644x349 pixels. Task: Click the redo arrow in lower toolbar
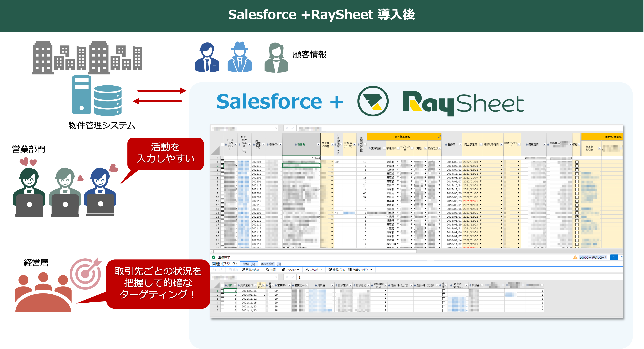[x=221, y=270]
